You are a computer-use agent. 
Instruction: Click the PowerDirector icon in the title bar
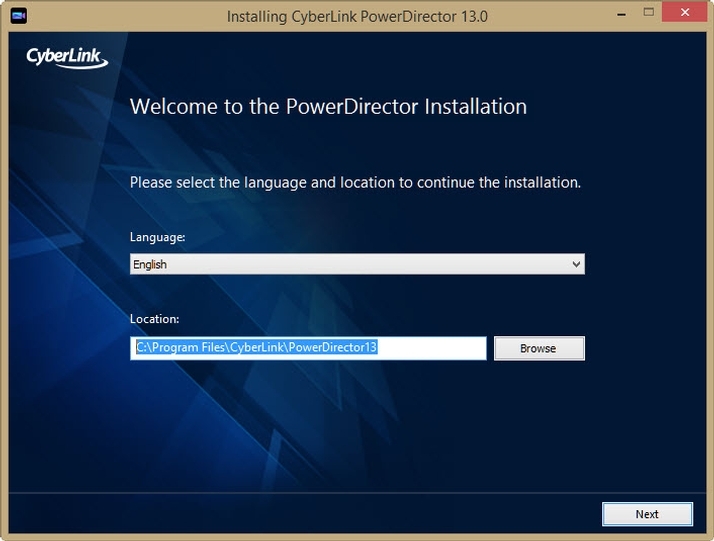18,16
